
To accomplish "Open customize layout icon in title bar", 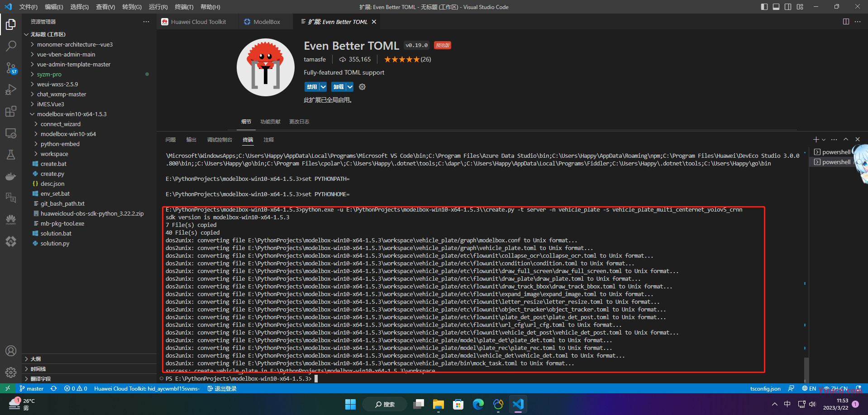I will (800, 7).
